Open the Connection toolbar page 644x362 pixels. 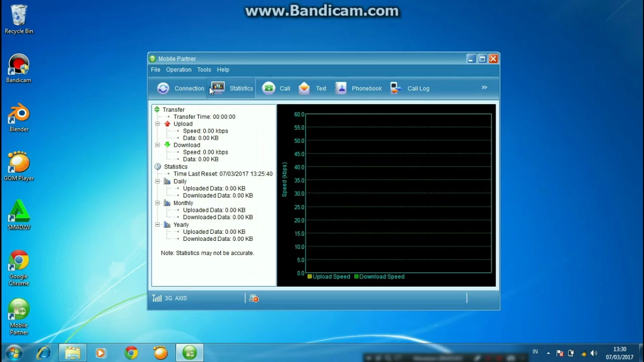point(180,88)
